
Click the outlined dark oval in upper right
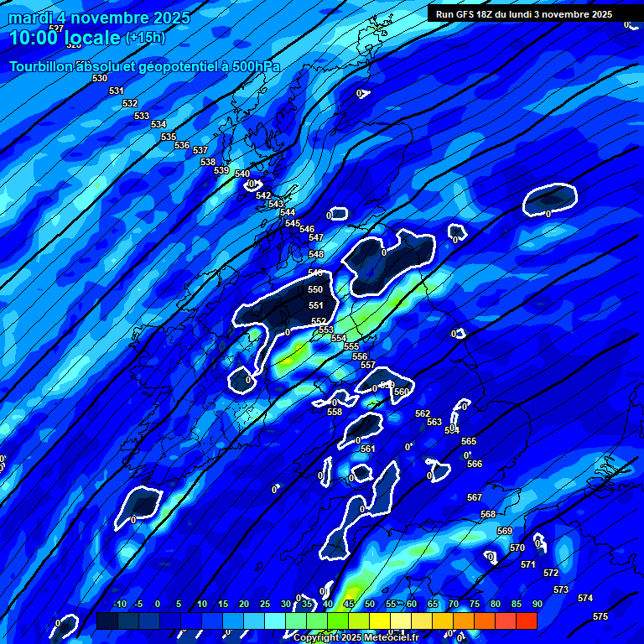tap(550, 199)
